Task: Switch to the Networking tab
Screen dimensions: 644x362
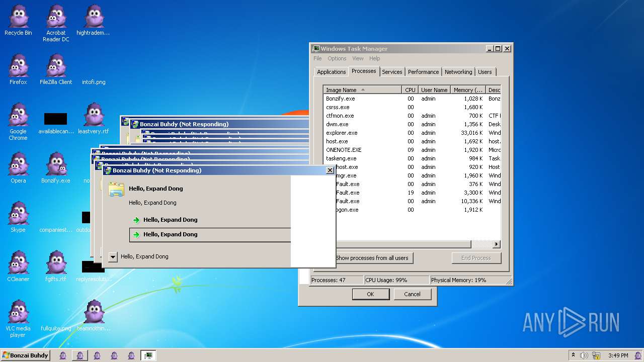Action: [x=458, y=72]
